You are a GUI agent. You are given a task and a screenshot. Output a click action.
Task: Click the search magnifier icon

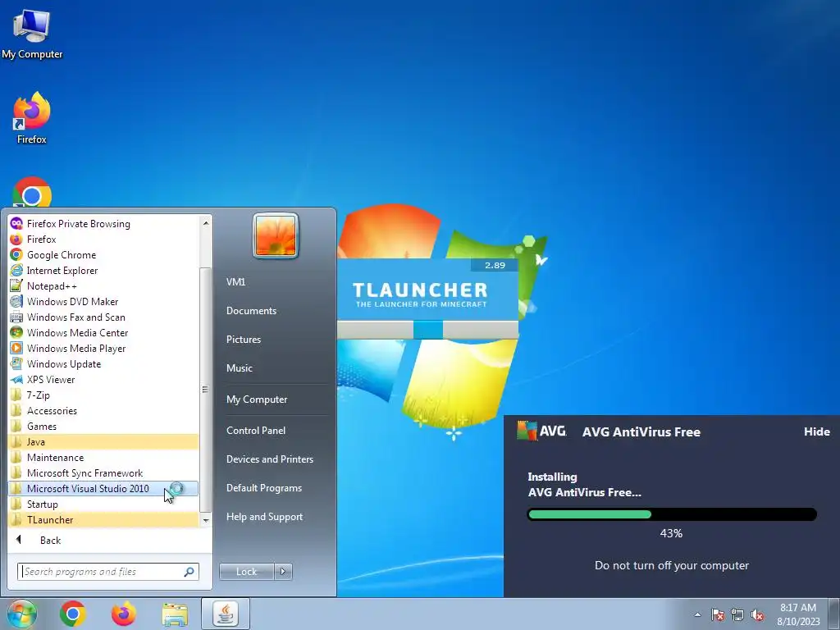pos(189,572)
